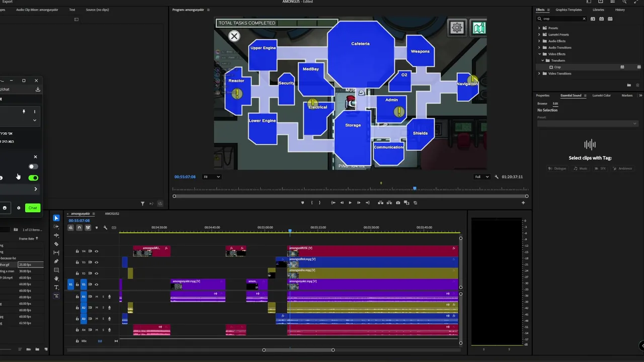The width and height of the screenshot is (644, 362).
Task: Export Frame with camera icon
Action: coord(398,203)
